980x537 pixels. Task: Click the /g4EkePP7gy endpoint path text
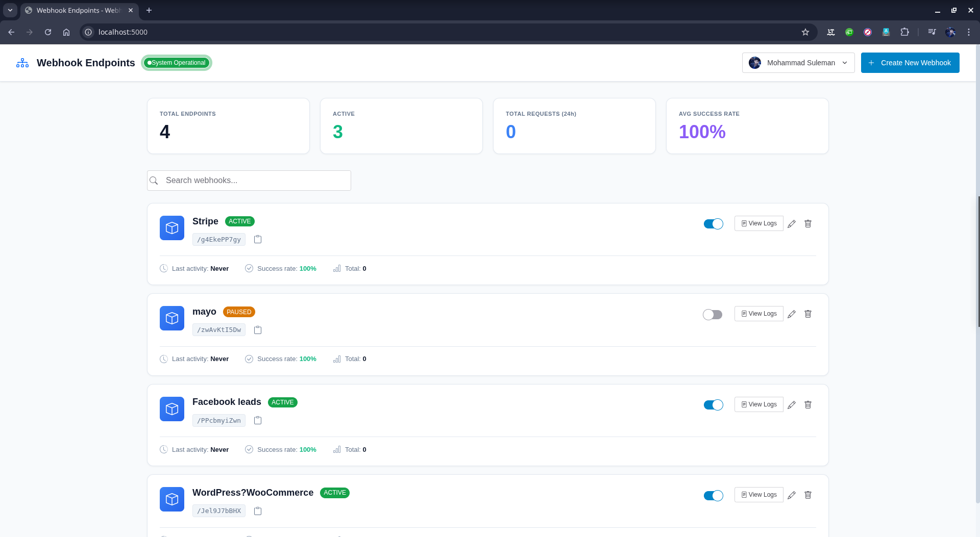click(219, 240)
